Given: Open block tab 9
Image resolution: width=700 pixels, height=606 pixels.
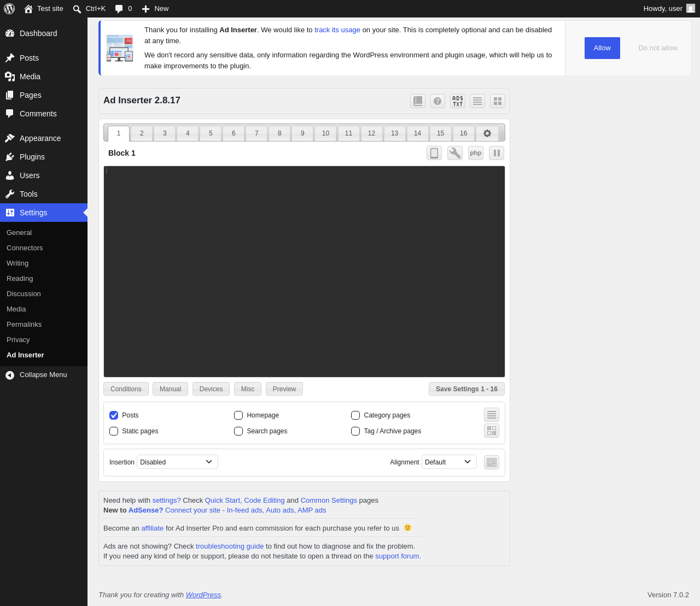Looking at the screenshot, I should [x=302, y=133].
